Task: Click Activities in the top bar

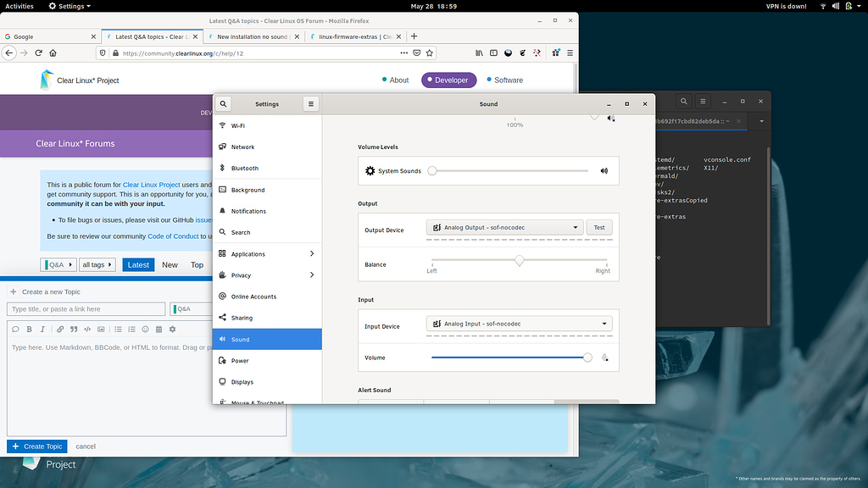Action: point(19,6)
